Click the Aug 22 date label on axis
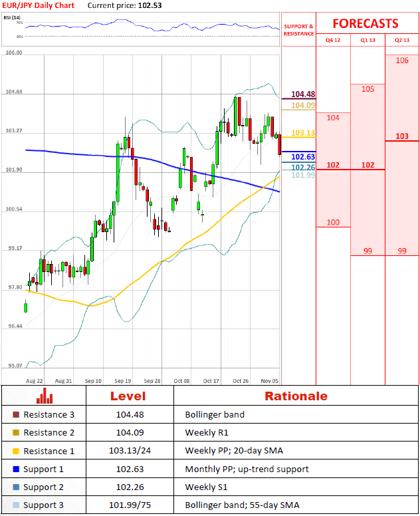Screen dimensions: 420x516 point(34,381)
